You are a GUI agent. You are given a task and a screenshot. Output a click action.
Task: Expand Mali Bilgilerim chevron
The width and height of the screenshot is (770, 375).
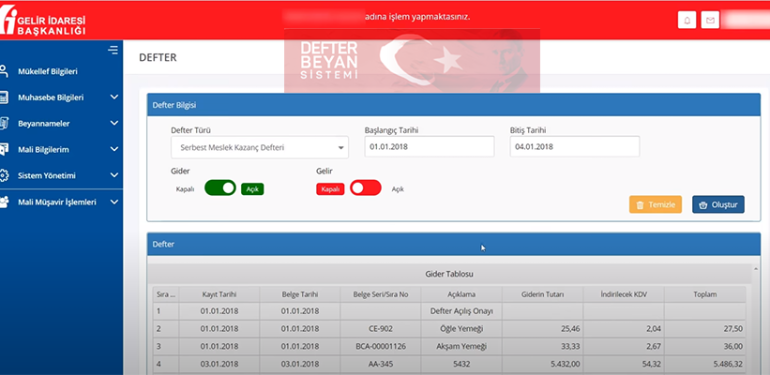tap(114, 149)
